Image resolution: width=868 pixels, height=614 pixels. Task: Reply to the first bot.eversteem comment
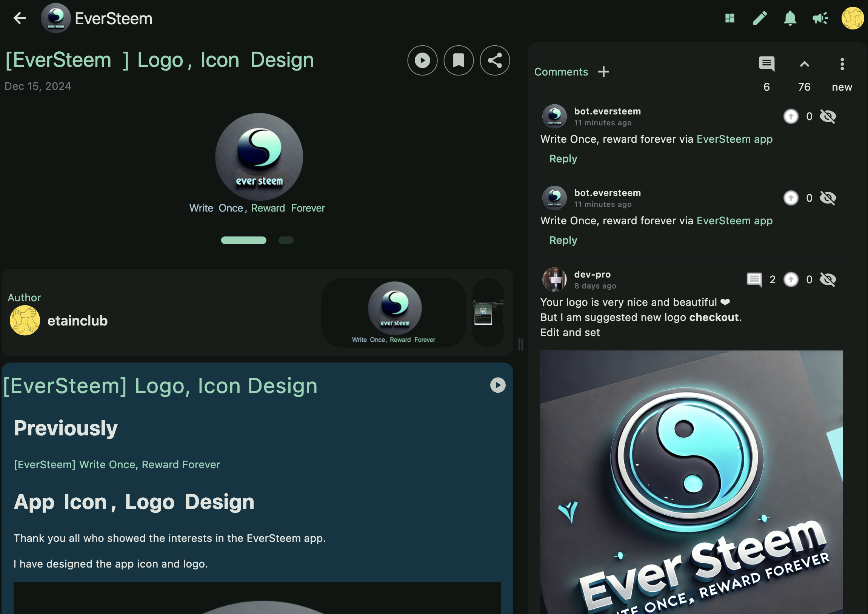(x=563, y=159)
